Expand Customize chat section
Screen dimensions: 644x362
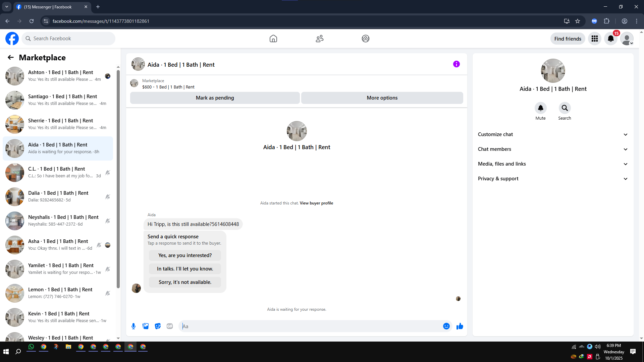coord(553,134)
